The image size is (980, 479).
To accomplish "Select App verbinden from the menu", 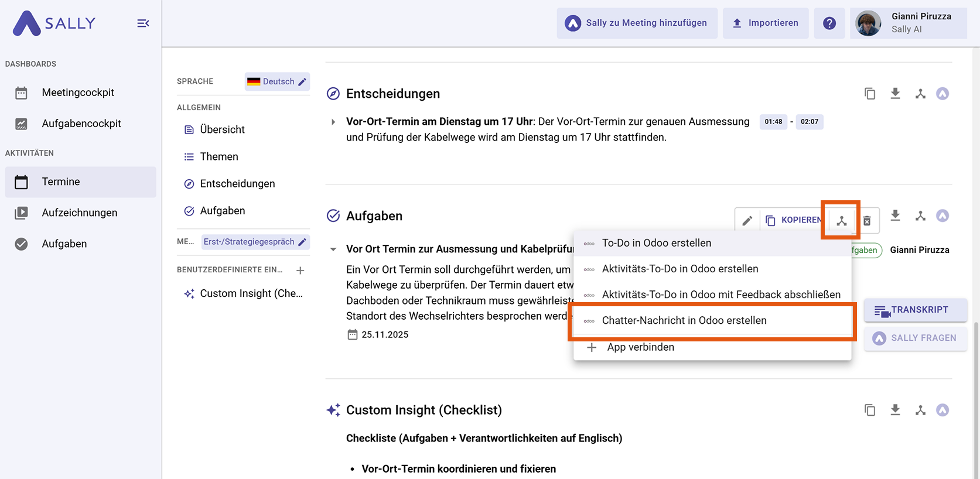I will [640, 347].
